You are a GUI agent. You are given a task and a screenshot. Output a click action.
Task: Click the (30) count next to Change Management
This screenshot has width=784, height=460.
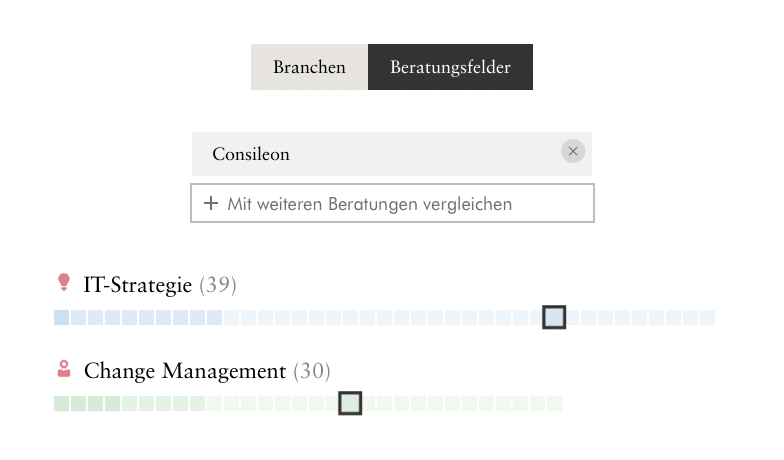[312, 371]
